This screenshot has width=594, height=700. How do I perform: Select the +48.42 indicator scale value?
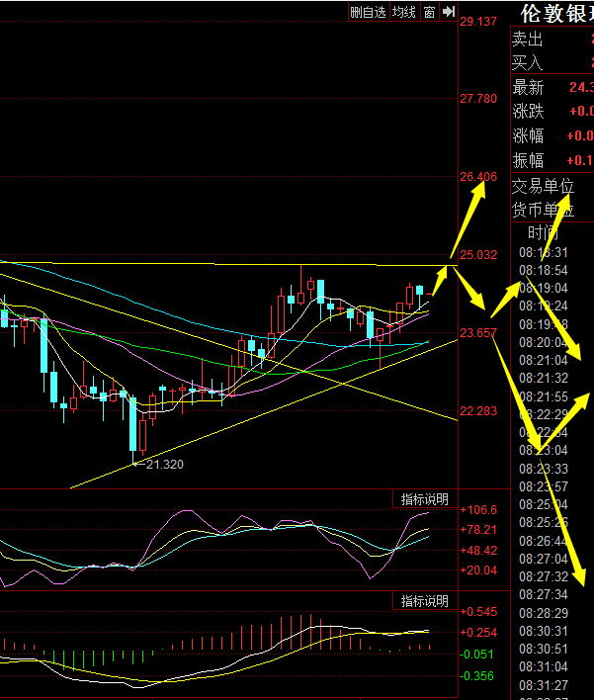point(478,551)
